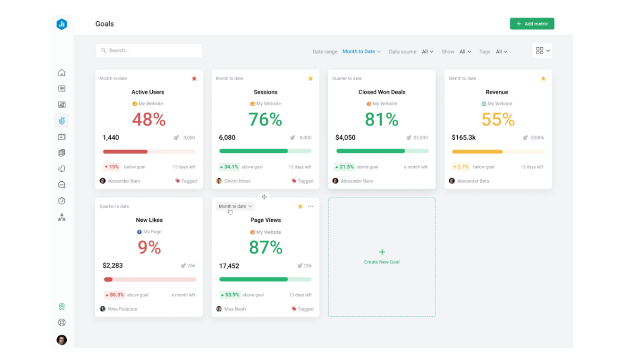Image resolution: width=644 pixels, height=362 pixels.
Task: Expand Month to date dropdown on Page Views card
Action: (235, 206)
